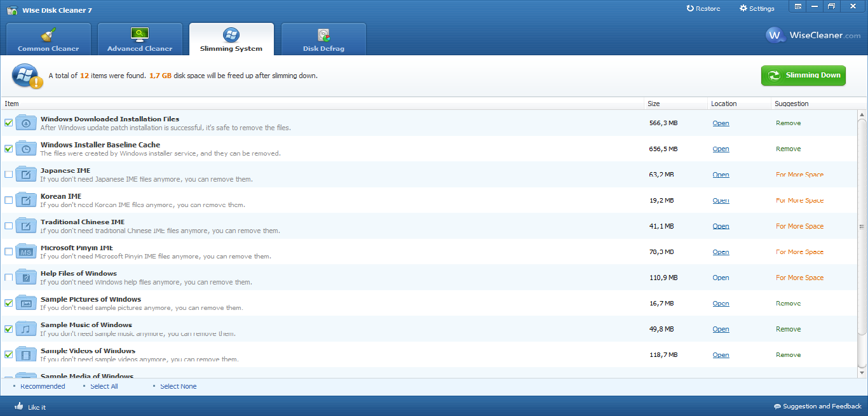
Task: Click the Slimming Down button
Action: [803, 75]
